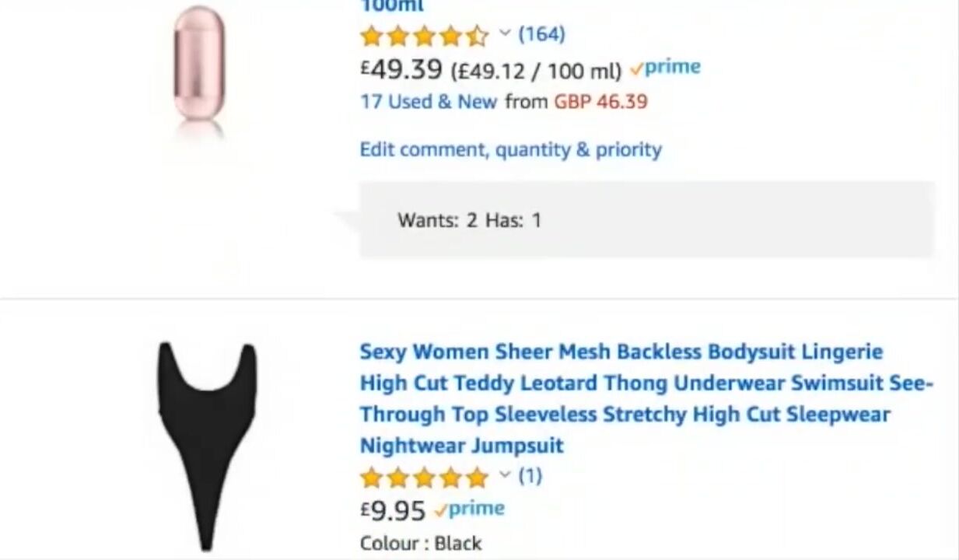The width and height of the screenshot is (959, 560).
Task: Click the Wants: 2 Has: 1 comment box
Action: 646,220
